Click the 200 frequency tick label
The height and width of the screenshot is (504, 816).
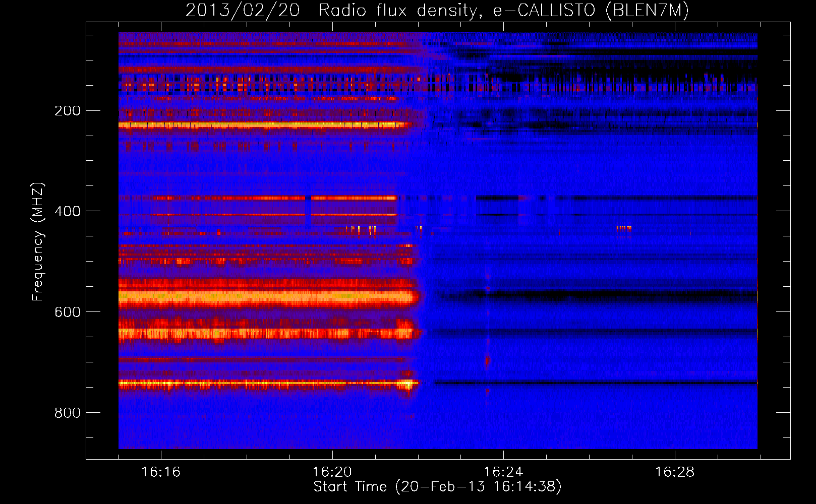[x=68, y=111]
